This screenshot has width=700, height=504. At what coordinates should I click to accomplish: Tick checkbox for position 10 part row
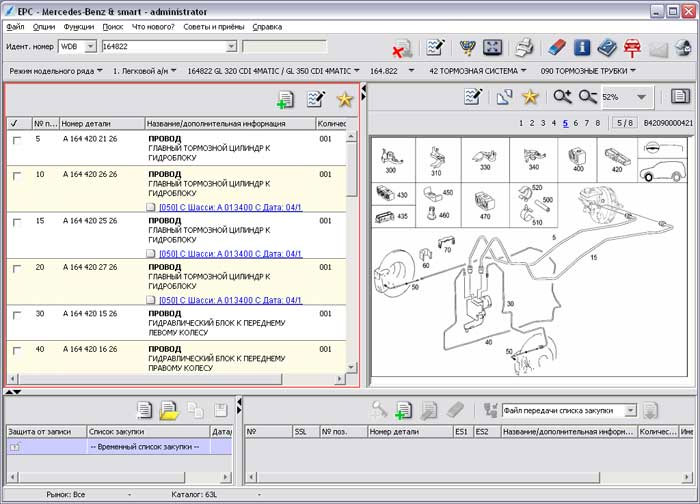coord(16,175)
